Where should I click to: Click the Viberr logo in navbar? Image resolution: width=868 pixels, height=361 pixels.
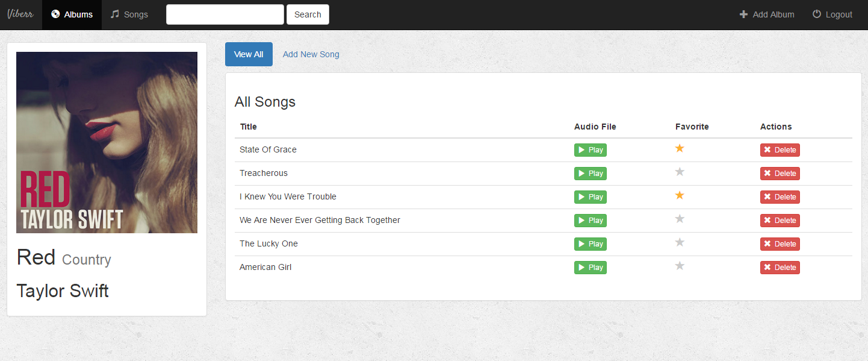(20, 14)
